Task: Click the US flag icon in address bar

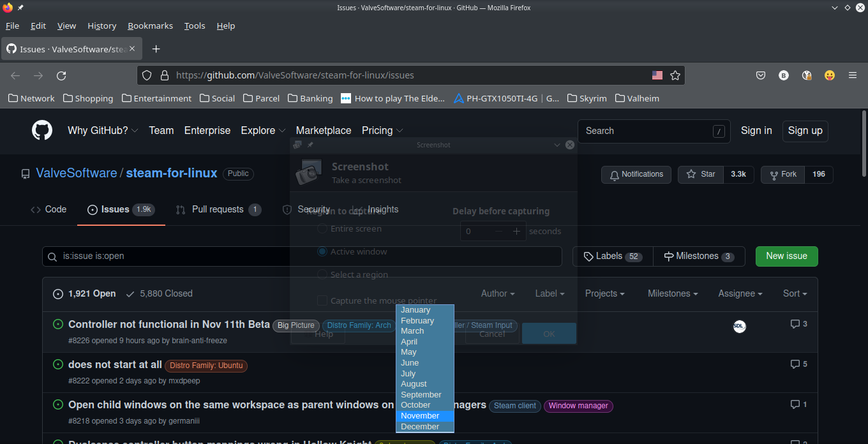Action: (x=657, y=75)
